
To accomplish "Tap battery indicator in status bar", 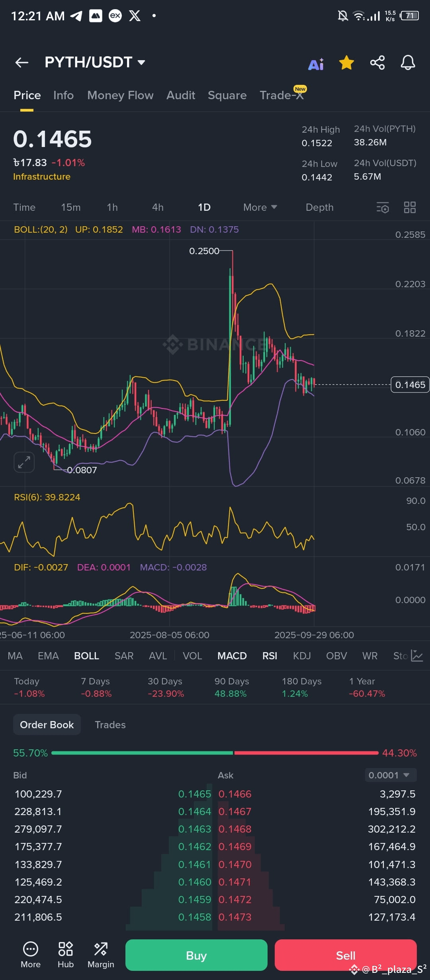I will 410,16.
